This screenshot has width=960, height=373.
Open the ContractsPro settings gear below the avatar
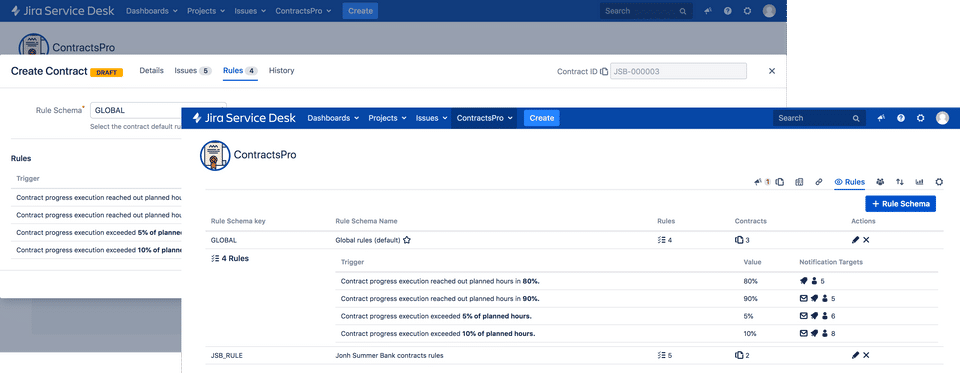939,181
